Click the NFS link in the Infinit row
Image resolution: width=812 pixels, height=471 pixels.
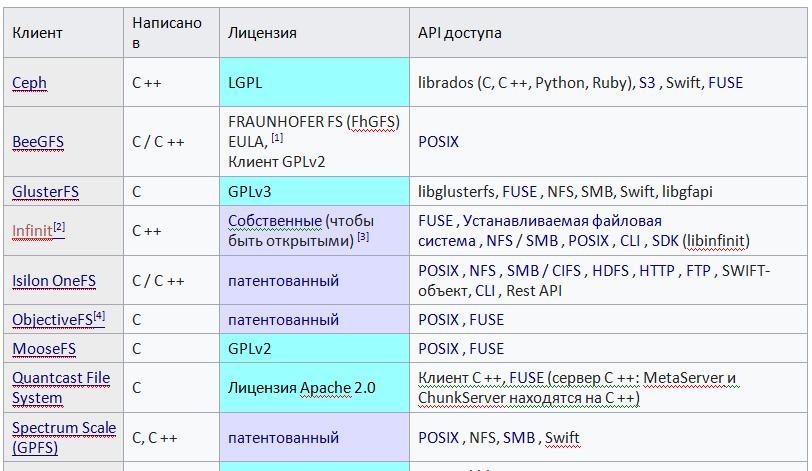499,241
